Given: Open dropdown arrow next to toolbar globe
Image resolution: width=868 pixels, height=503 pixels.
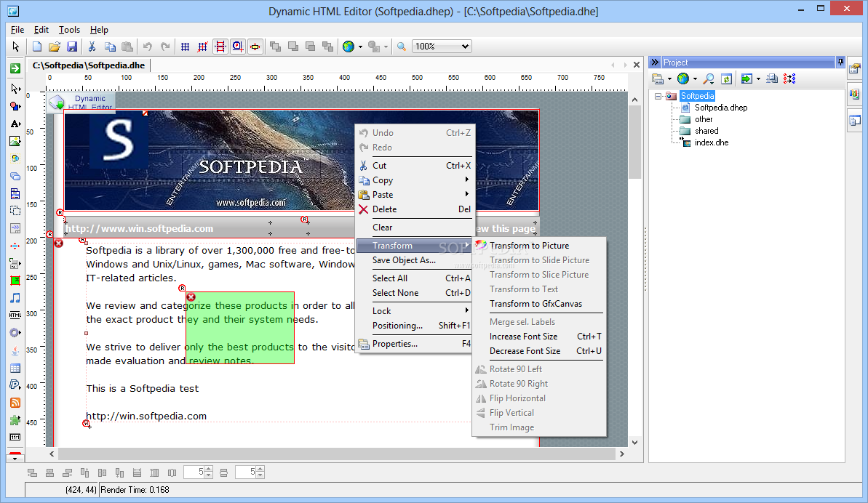Looking at the screenshot, I should pos(360,47).
